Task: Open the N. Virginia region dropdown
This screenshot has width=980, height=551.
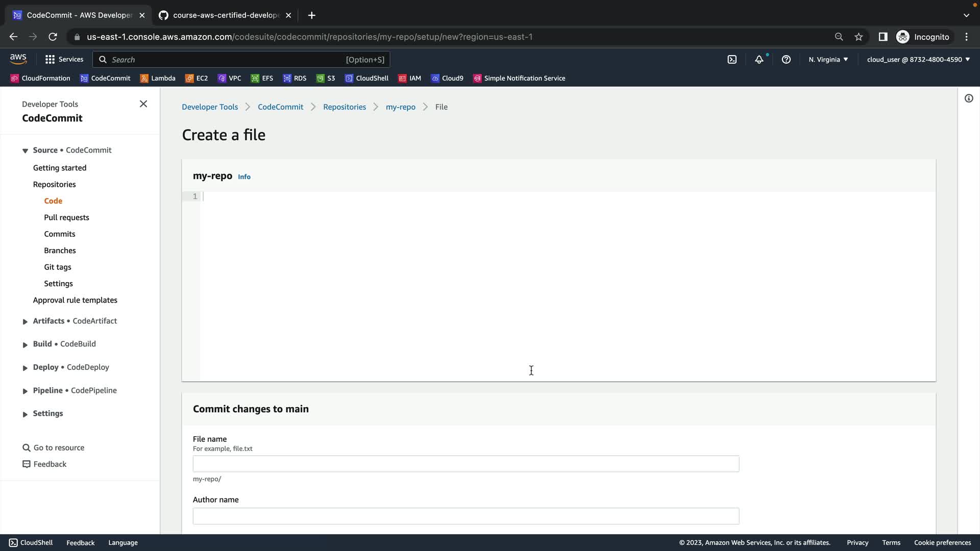Action: tap(828, 60)
